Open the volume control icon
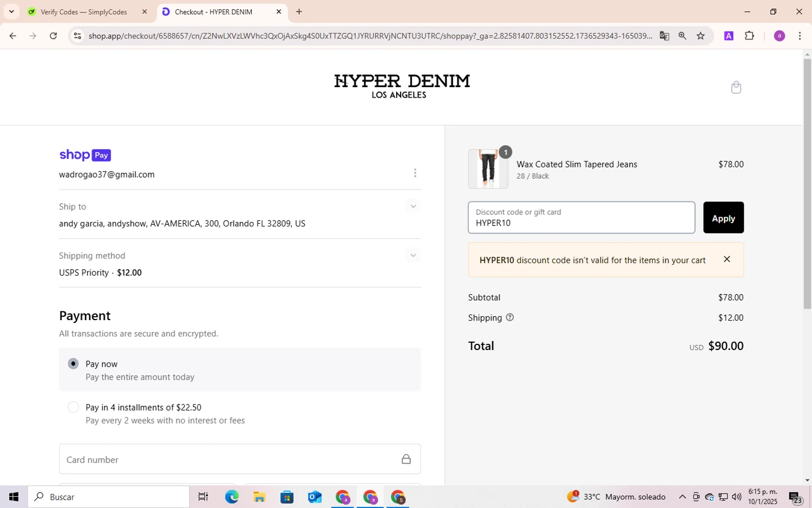Screen dimensions: 812x508 pyautogui.click(x=737, y=497)
